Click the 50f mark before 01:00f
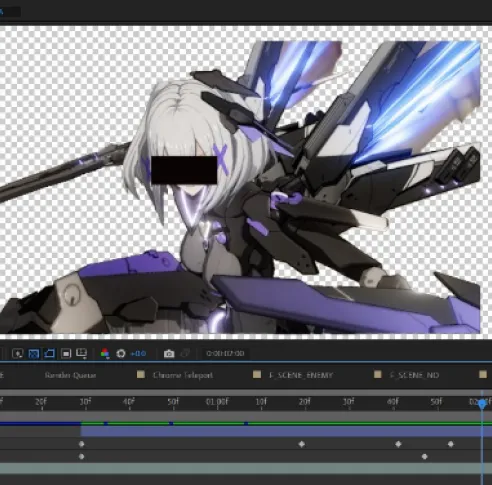The height and width of the screenshot is (485, 492). [173, 402]
